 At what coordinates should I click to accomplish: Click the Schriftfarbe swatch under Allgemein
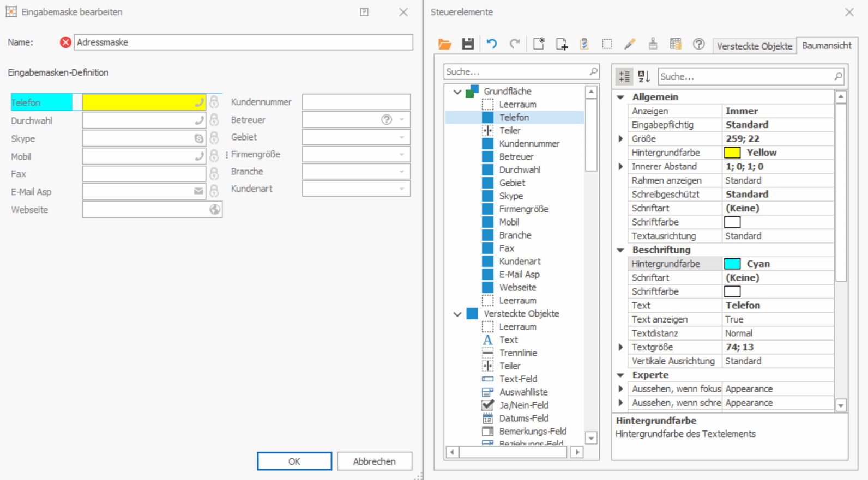click(x=732, y=222)
